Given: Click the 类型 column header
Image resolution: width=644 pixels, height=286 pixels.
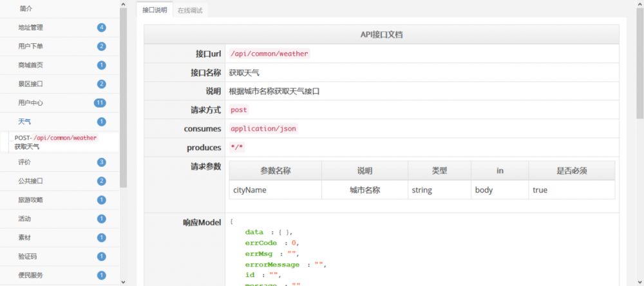Looking at the screenshot, I should point(439,171).
